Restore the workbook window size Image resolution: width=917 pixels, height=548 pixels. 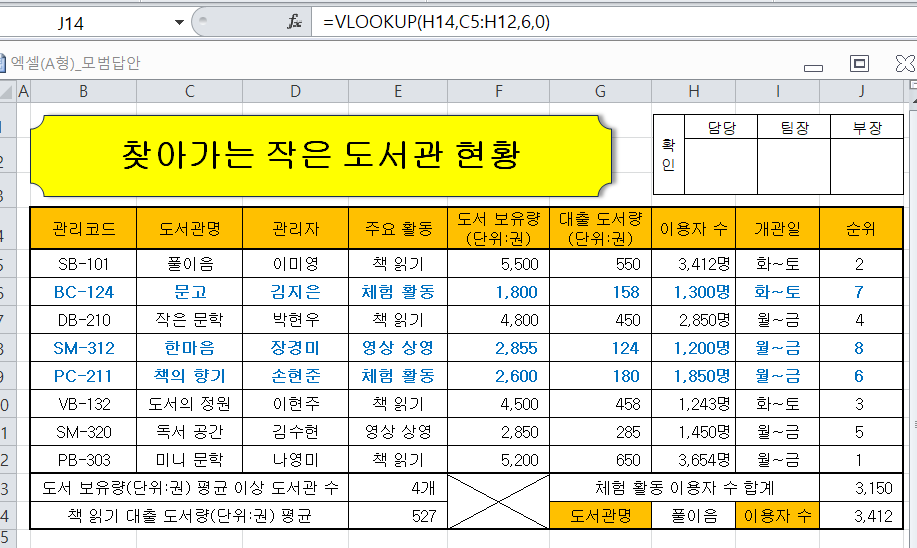coord(858,64)
